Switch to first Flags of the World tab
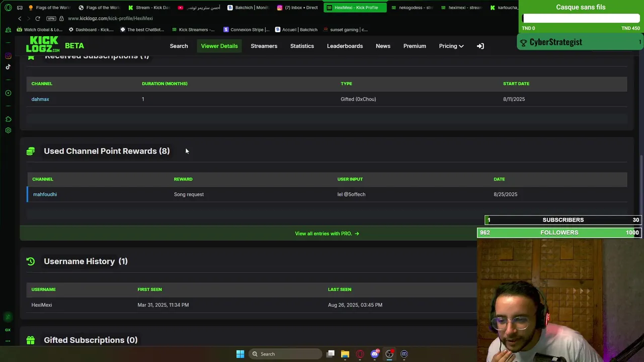The image size is (644, 362). [x=49, y=8]
